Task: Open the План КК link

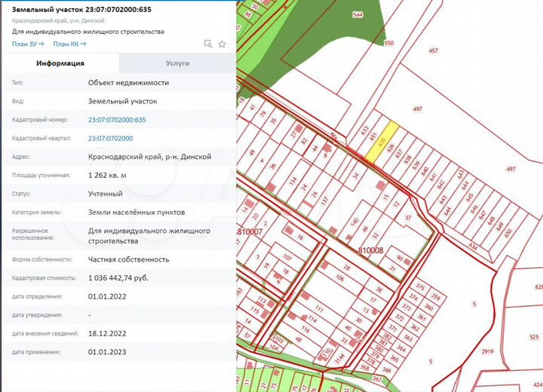Action: 69,44
